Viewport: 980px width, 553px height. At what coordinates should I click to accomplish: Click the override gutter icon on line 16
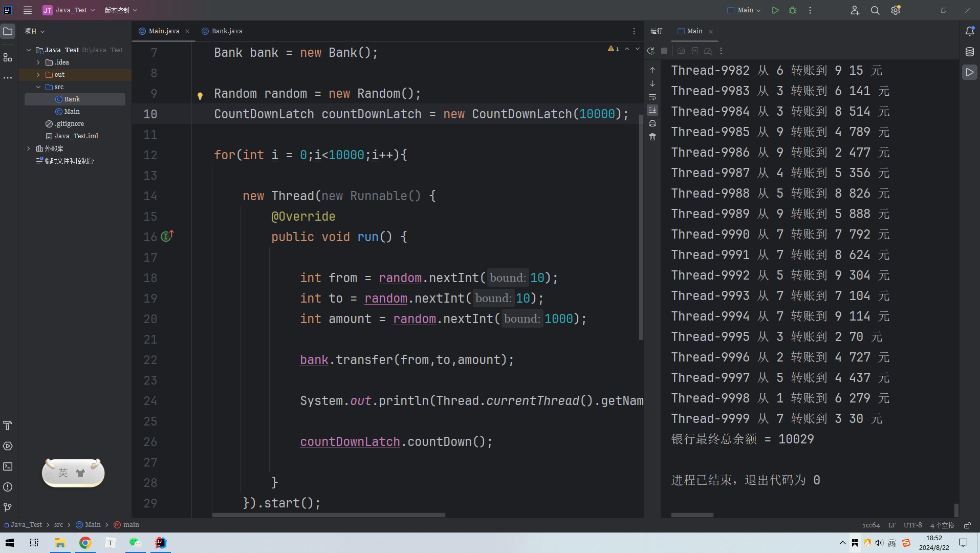(x=167, y=236)
